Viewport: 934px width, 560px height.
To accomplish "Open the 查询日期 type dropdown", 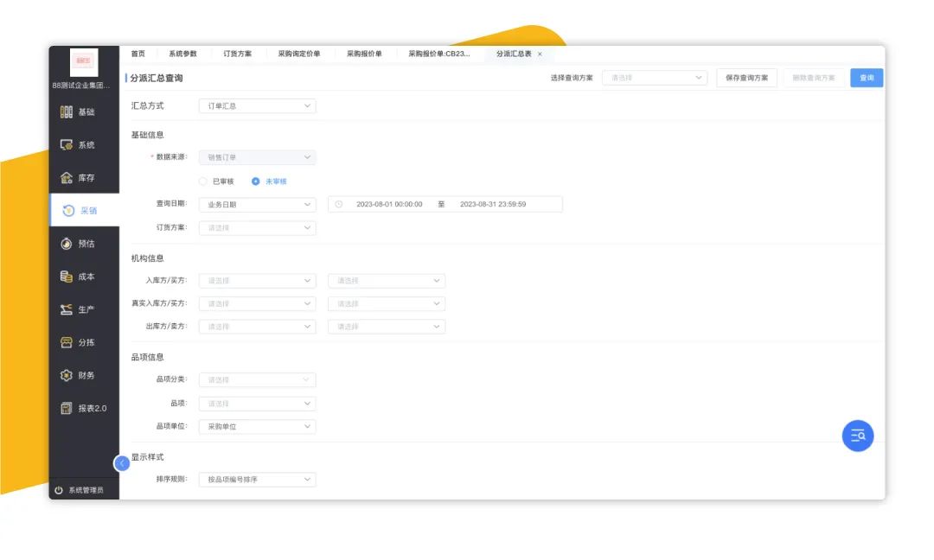I will [258, 204].
